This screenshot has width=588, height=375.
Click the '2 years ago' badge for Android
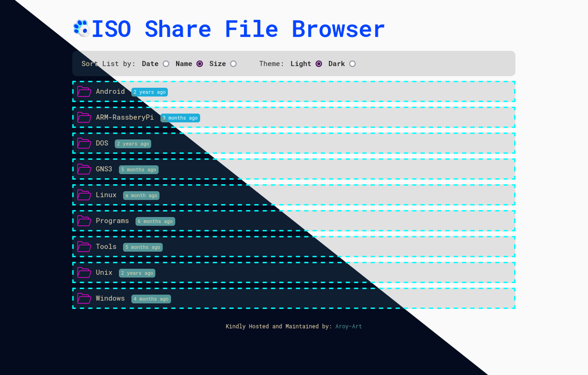149,92
